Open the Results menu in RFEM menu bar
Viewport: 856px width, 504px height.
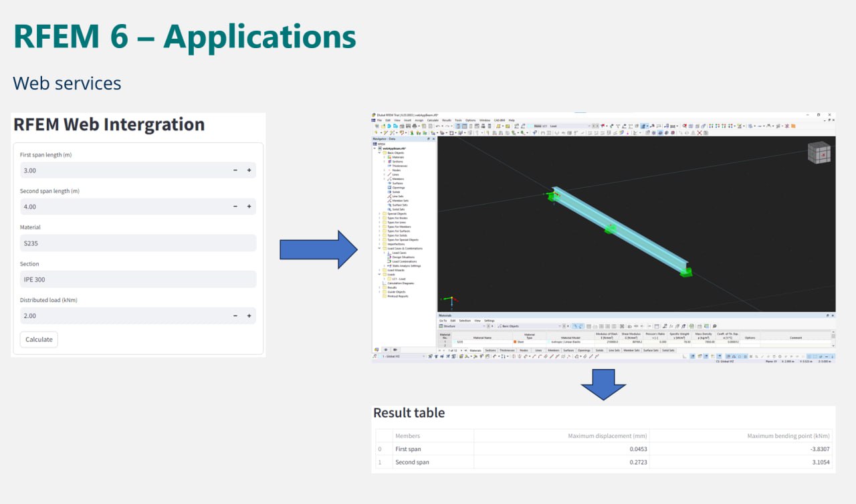(x=447, y=120)
